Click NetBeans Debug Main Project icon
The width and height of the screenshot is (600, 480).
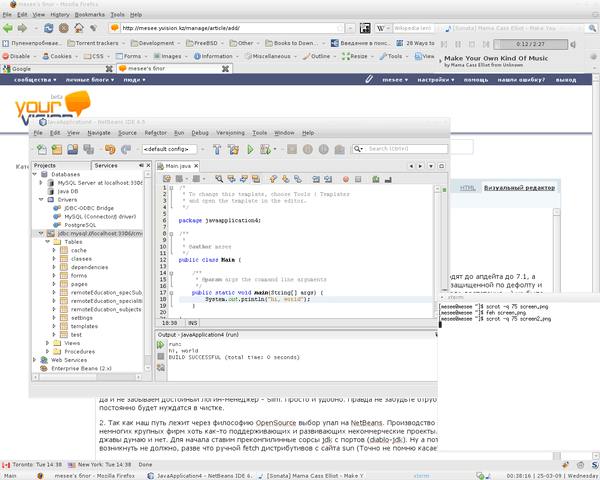265,149
